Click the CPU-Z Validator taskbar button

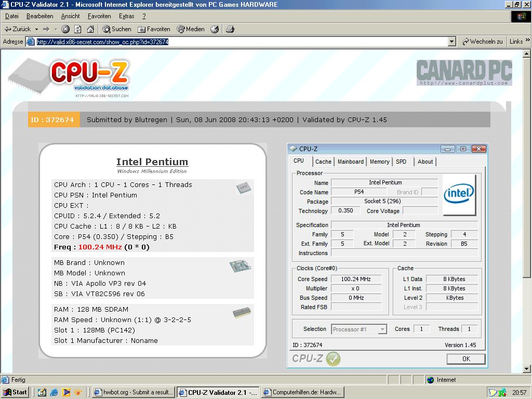tap(218, 393)
